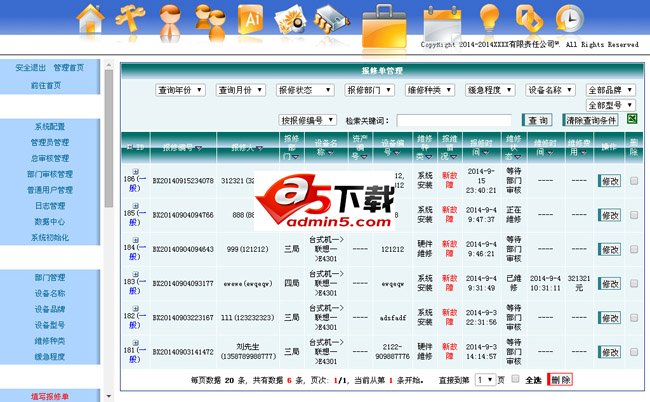Tick delete checkbox for row 185
Screen dimensions: 650x402
click(x=634, y=215)
